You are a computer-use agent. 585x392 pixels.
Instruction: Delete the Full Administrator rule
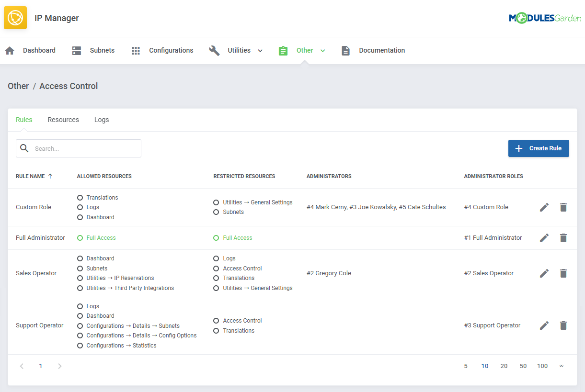click(563, 238)
